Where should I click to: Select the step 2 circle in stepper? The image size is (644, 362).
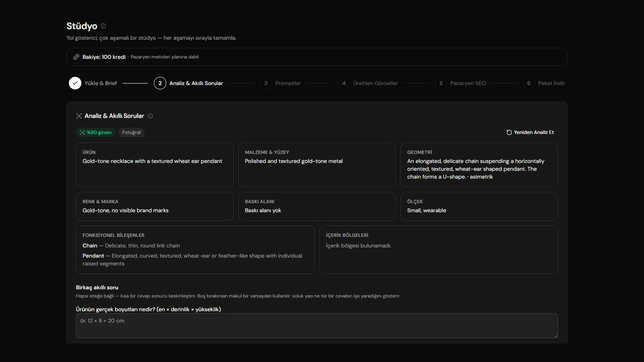160,83
